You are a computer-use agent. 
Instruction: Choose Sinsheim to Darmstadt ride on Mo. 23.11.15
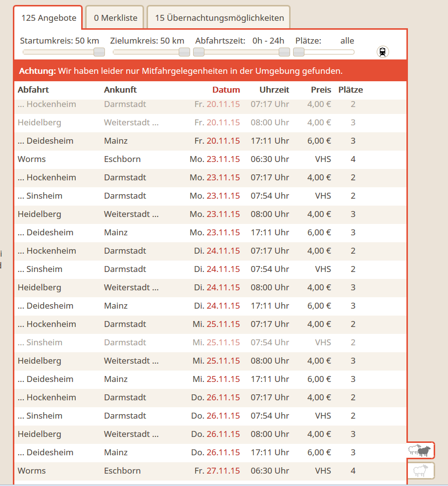click(210, 196)
